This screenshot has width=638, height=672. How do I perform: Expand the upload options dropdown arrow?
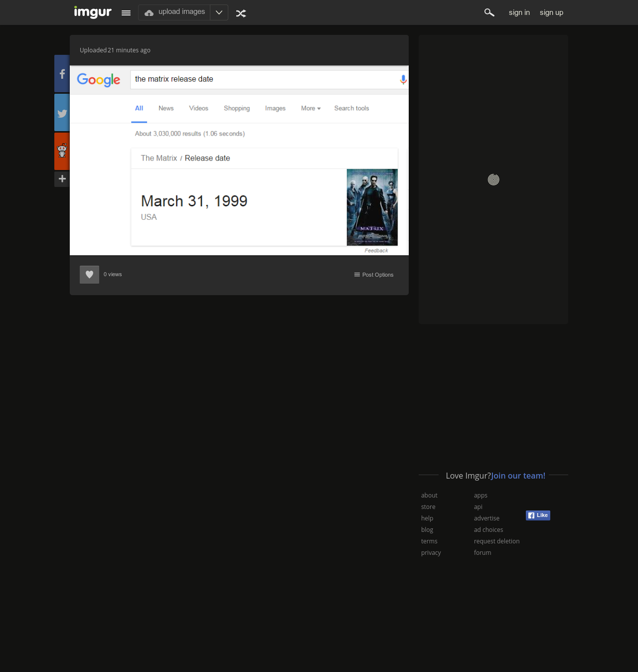(x=219, y=12)
